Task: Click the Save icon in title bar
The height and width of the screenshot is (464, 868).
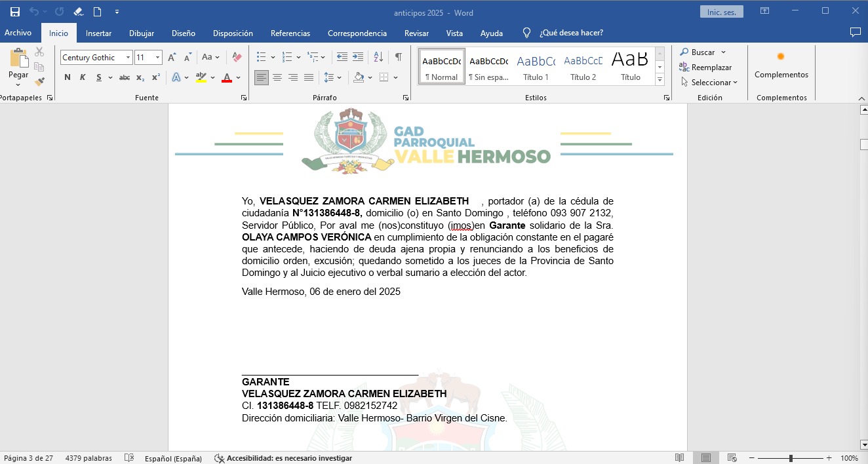Action: 14,12
